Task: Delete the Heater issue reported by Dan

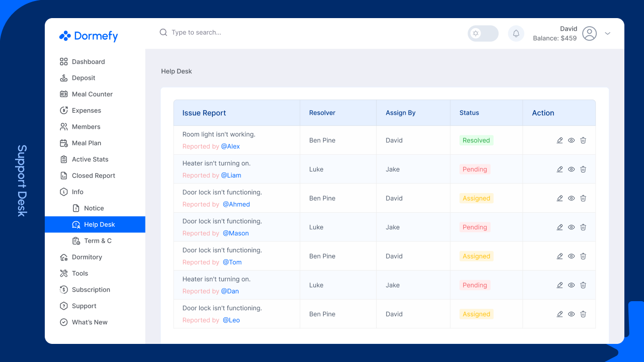Action: (x=583, y=285)
